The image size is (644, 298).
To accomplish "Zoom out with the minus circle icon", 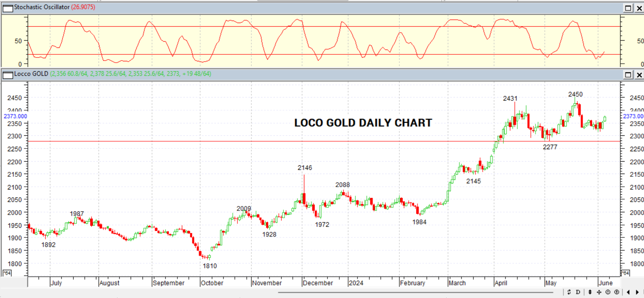I will coord(608,292).
